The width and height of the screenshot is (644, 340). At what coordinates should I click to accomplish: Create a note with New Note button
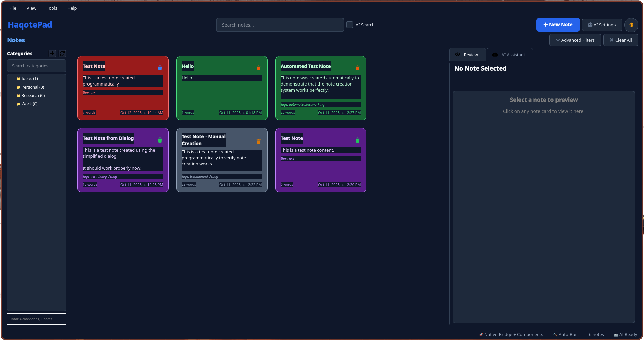point(558,24)
